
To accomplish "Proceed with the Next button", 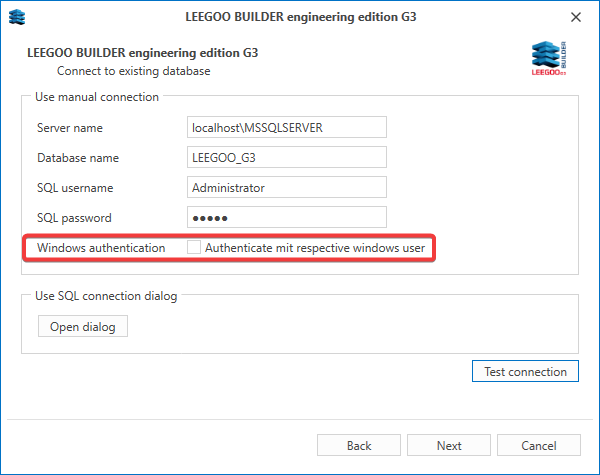I will [449, 445].
